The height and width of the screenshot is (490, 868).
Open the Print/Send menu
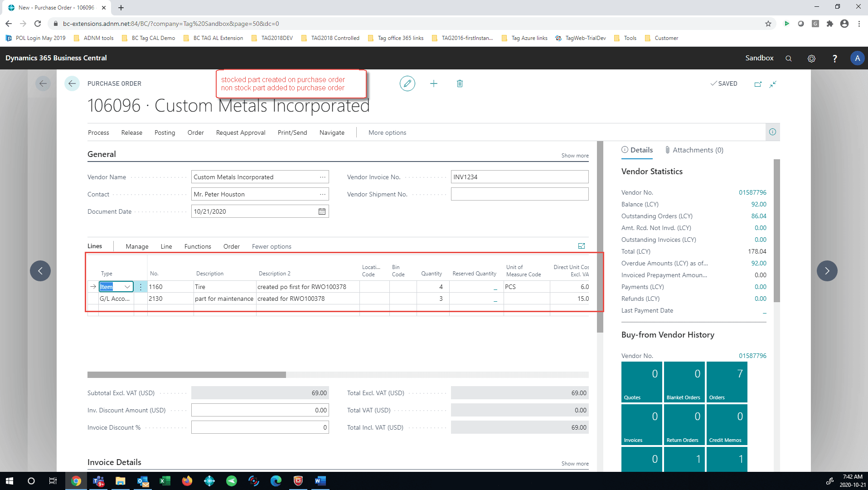tap(292, 132)
